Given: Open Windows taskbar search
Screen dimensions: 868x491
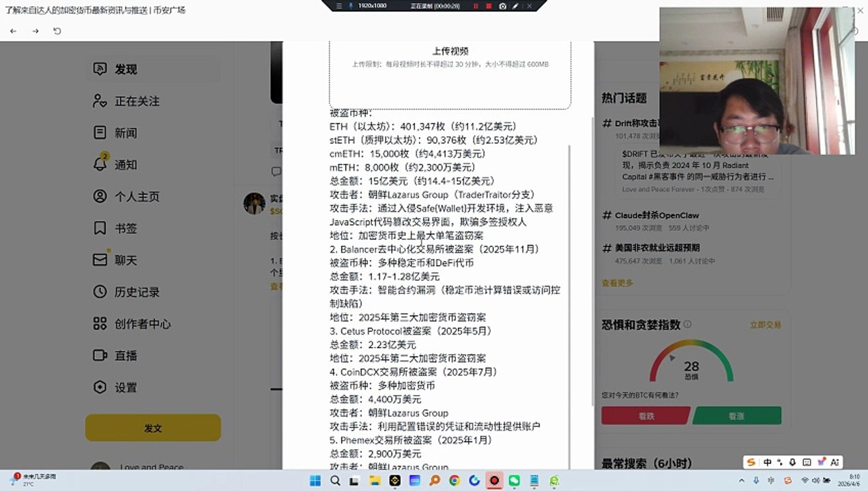Looking at the screenshot, I should click(335, 481).
